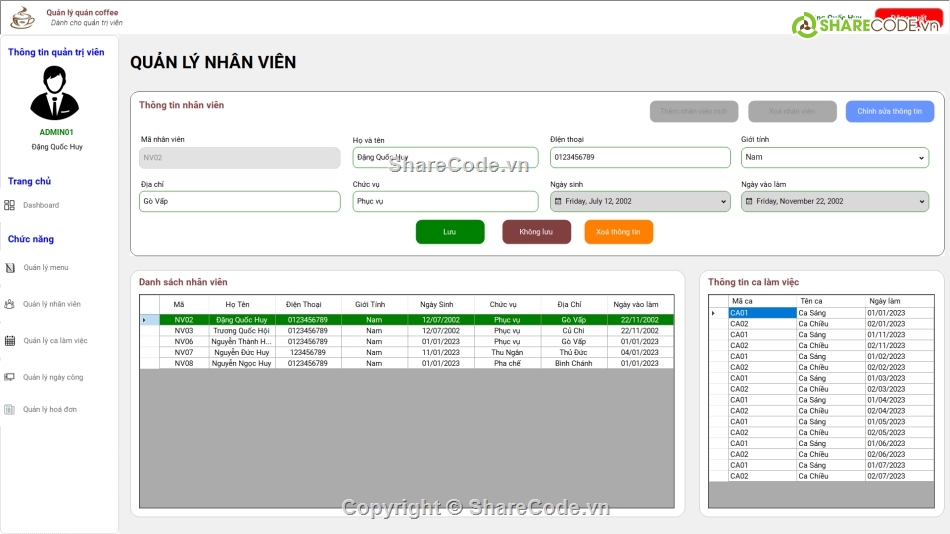Viewport: 950px width, 534px height.
Task: Select row NV06 in employee list
Action: click(x=407, y=342)
